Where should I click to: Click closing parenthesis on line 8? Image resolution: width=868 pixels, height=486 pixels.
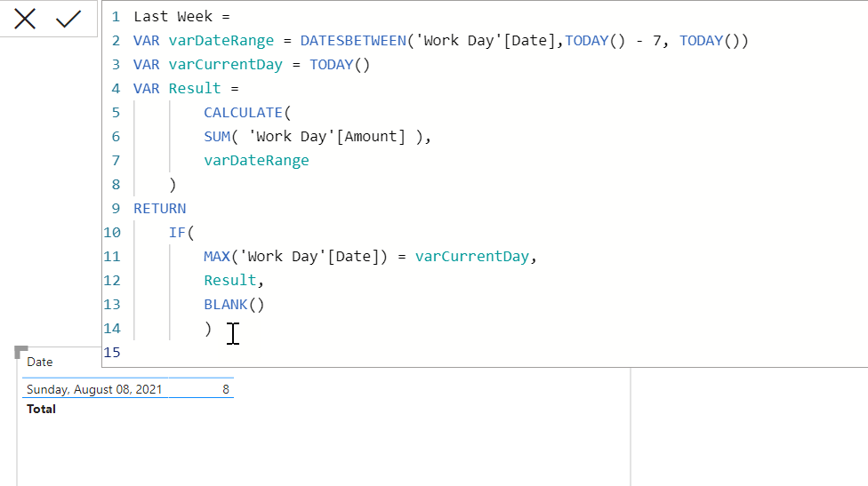(x=173, y=185)
